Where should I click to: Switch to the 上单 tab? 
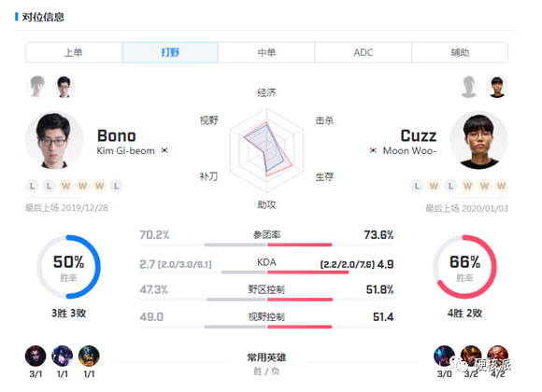(74, 52)
